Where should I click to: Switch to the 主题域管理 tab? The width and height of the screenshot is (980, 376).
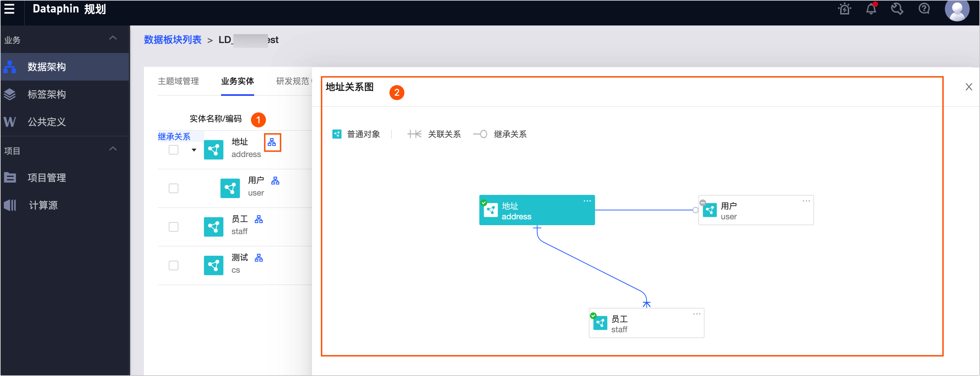(178, 81)
